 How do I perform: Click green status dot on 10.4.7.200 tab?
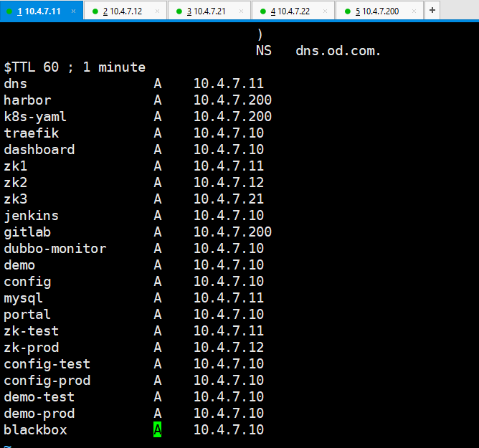tap(348, 11)
